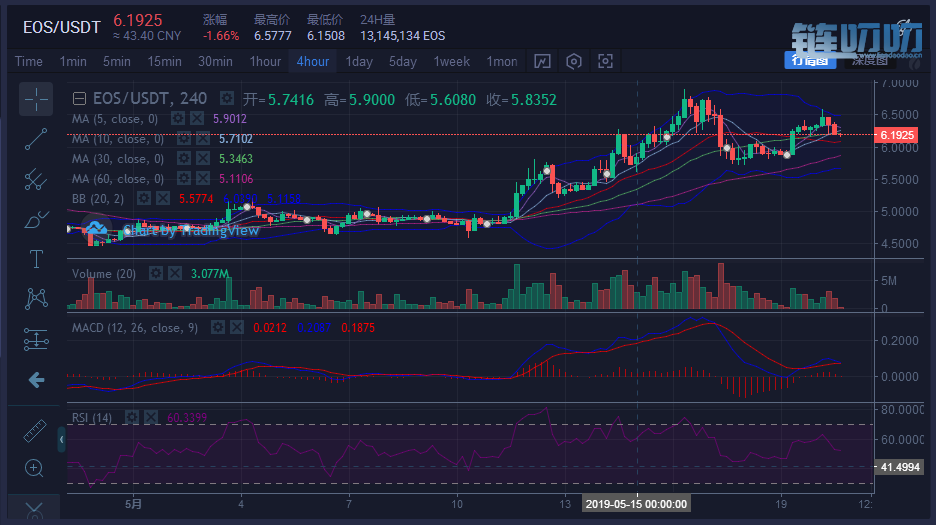Remove the Volume (20) indicator
Image resolution: width=936 pixels, height=525 pixels.
pos(174,273)
